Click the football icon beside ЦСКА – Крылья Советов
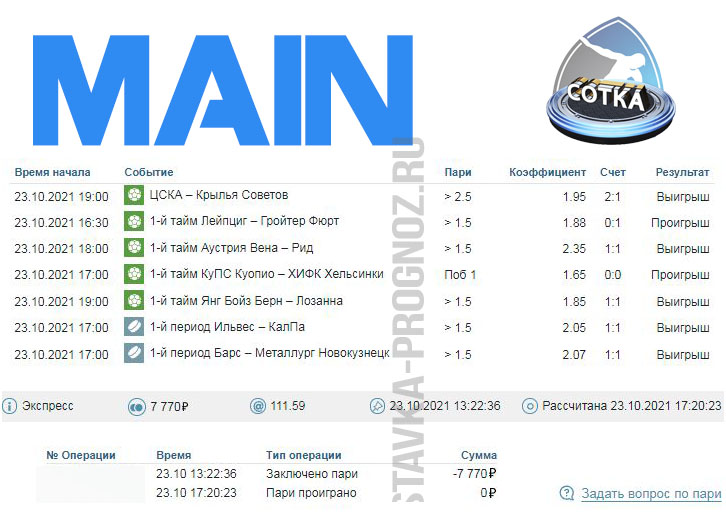 click(x=134, y=195)
